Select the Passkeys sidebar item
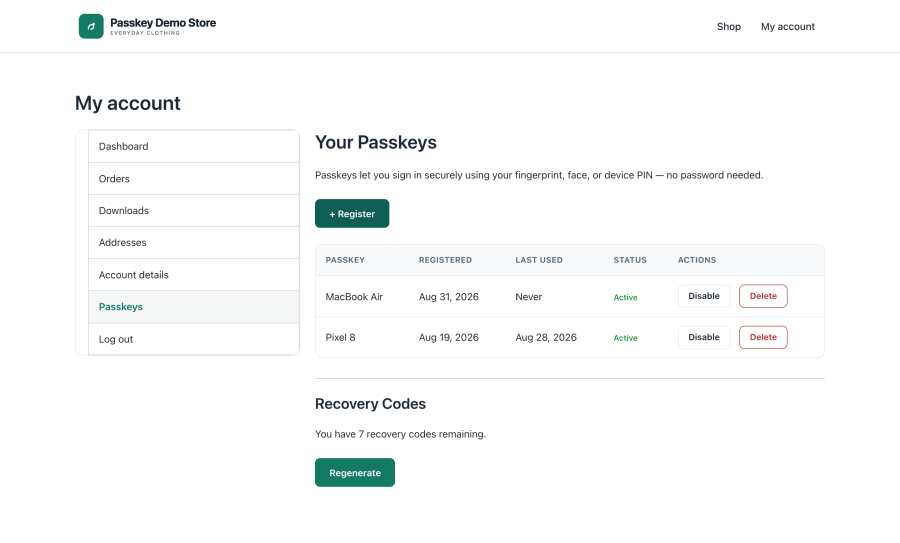Screen dimensions: 900x543 coord(193,307)
